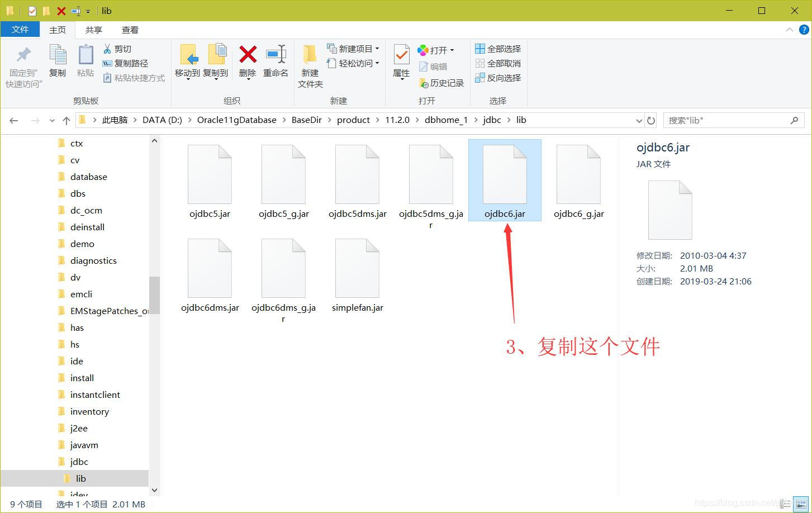Open quick access toolbar customize dropdown
Image resolution: width=812 pixels, height=513 pixels.
[88, 11]
